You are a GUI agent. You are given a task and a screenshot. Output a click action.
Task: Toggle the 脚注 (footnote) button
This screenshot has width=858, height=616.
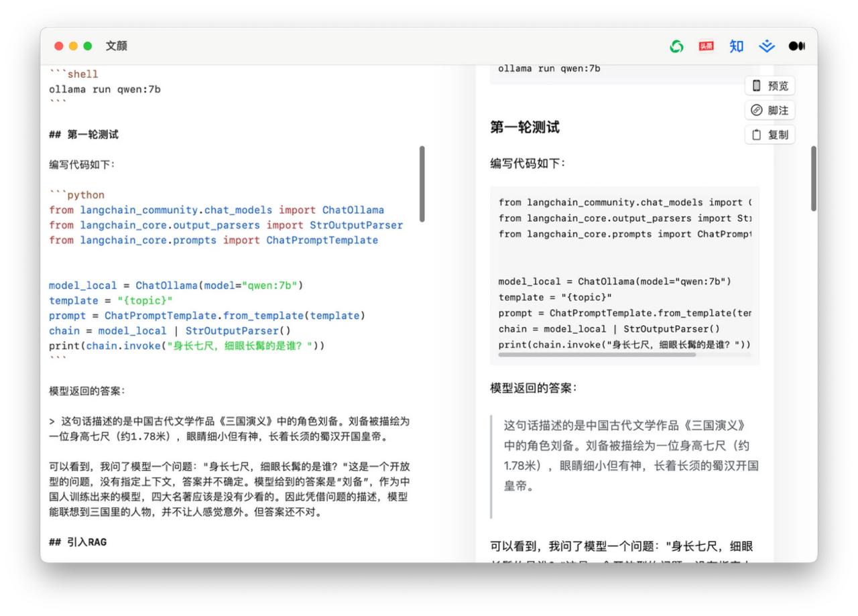tap(770, 110)
